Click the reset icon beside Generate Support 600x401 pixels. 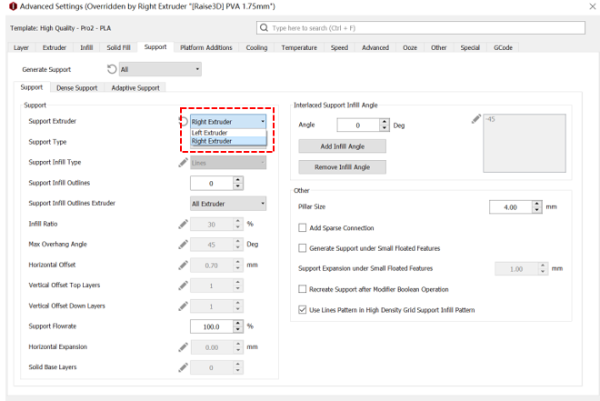[111, 69]
